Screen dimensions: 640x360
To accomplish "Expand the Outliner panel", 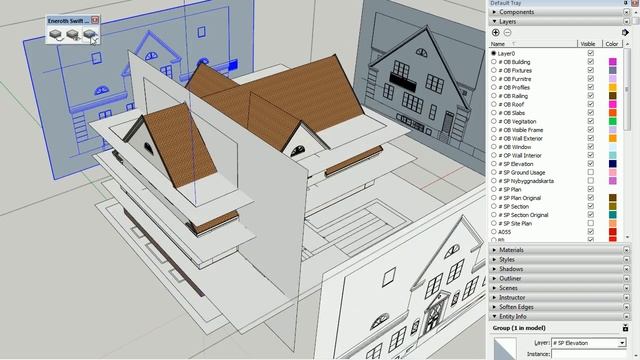I will click(494, 278).
